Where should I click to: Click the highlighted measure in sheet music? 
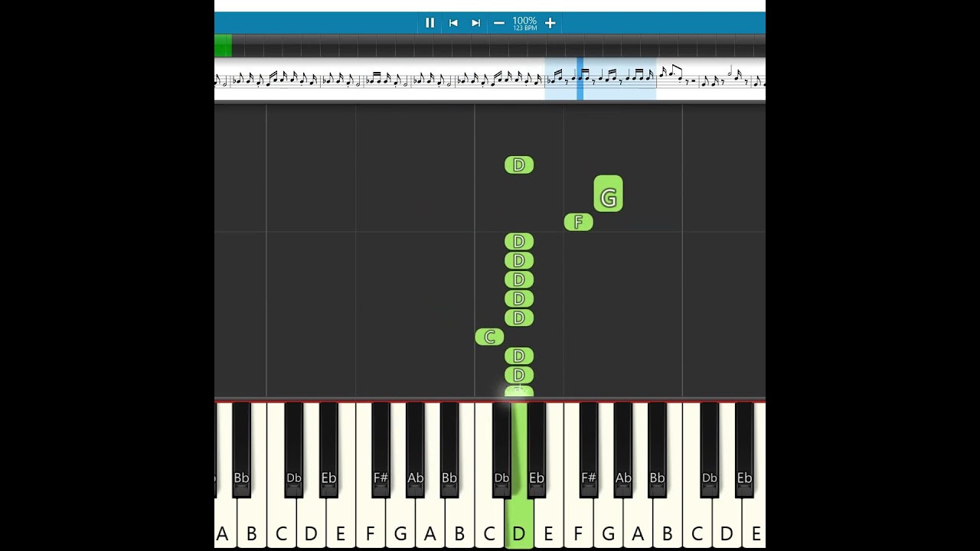[600, 78]
